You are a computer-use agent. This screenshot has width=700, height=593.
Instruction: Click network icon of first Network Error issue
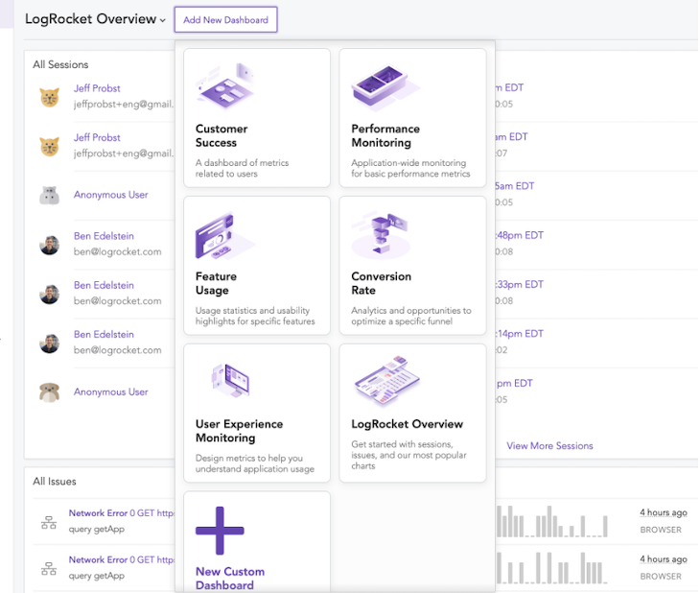(x=49, y=522)
